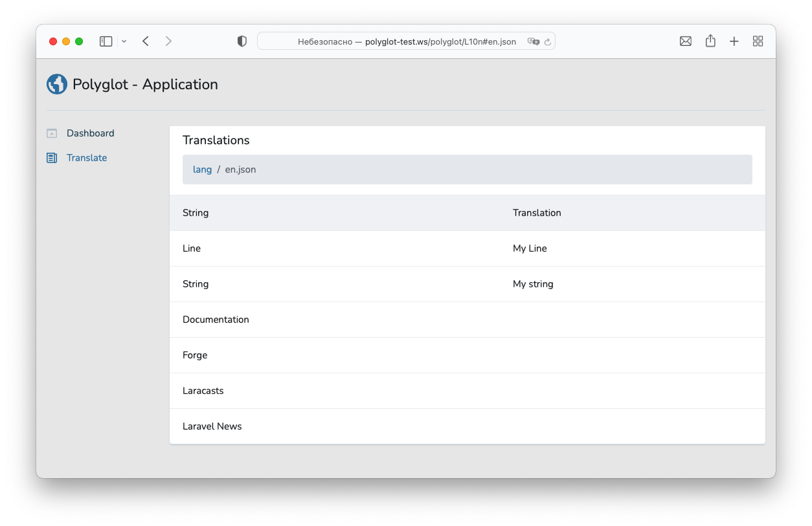The width and height of the screenshot is (812, 526).
Task: Focus the Safari address bar
Action: click(407, 41)
